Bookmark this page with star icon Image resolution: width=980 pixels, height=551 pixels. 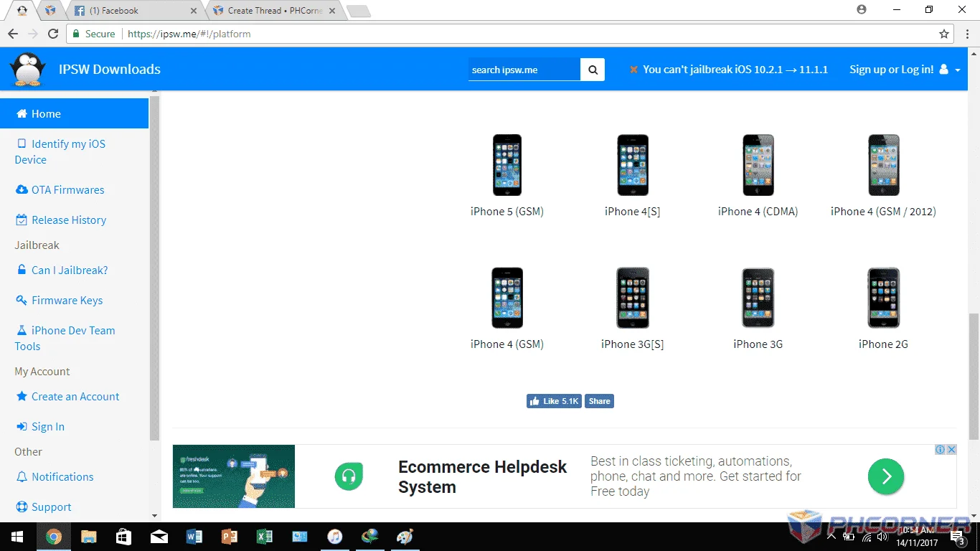click(x=944, y=34)
